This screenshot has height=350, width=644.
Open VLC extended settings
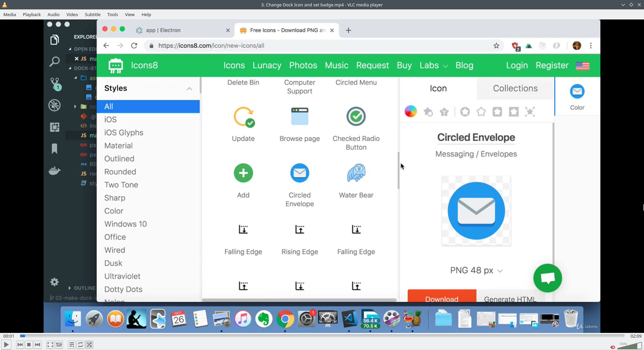[59, 345]
